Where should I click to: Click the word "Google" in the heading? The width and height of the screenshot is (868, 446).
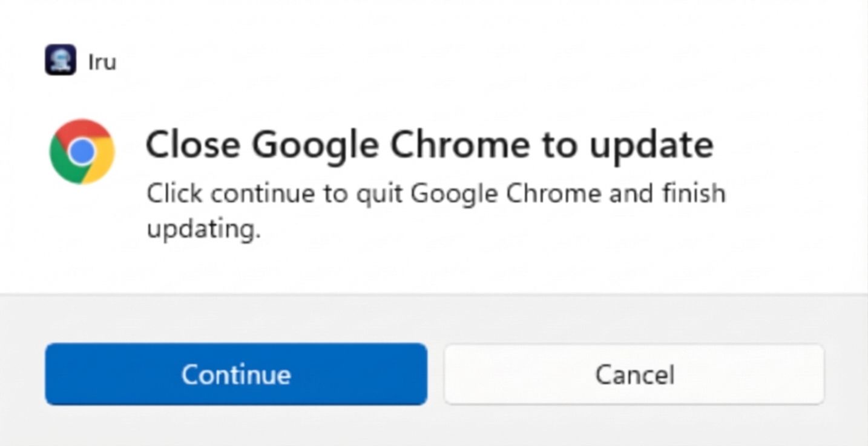click(x=315, y=145)
